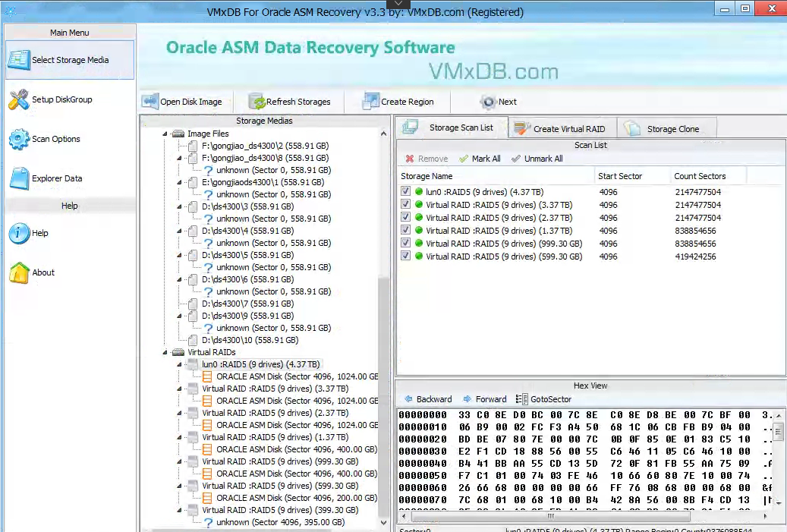This screenshot has width=787, height=532.
Task: Click the Next gear icon
Action: [488, 102]
